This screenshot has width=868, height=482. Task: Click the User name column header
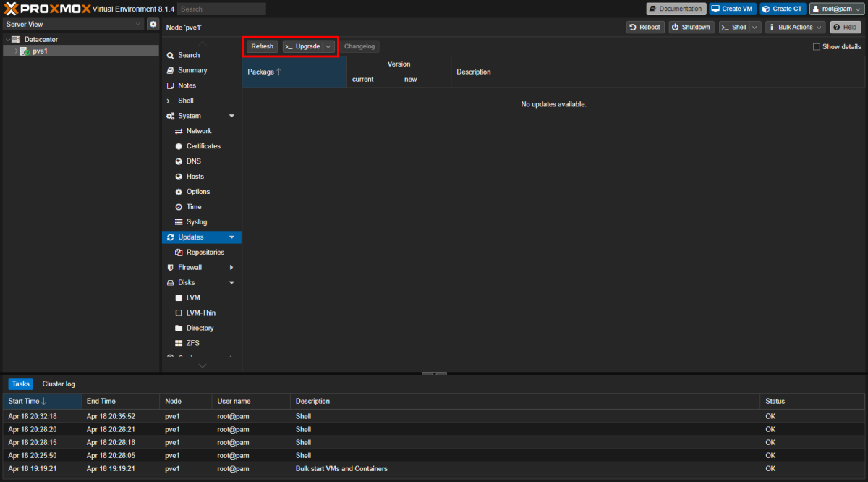(250, 401)
